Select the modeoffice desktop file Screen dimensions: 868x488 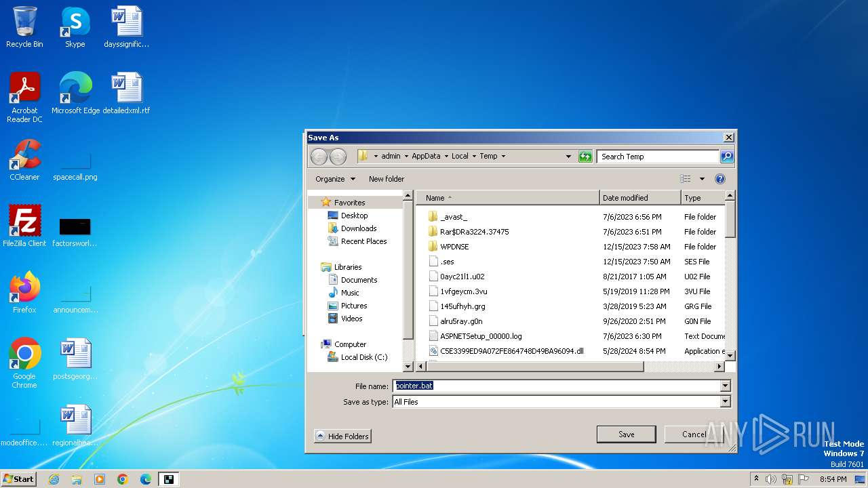[x=24, y=432]
